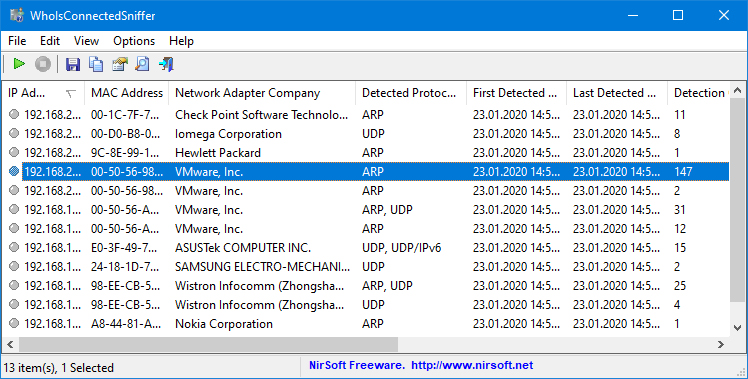The image size is (748, 379).
Task: Click the detection count 15
Action: [x=680, y=248]
